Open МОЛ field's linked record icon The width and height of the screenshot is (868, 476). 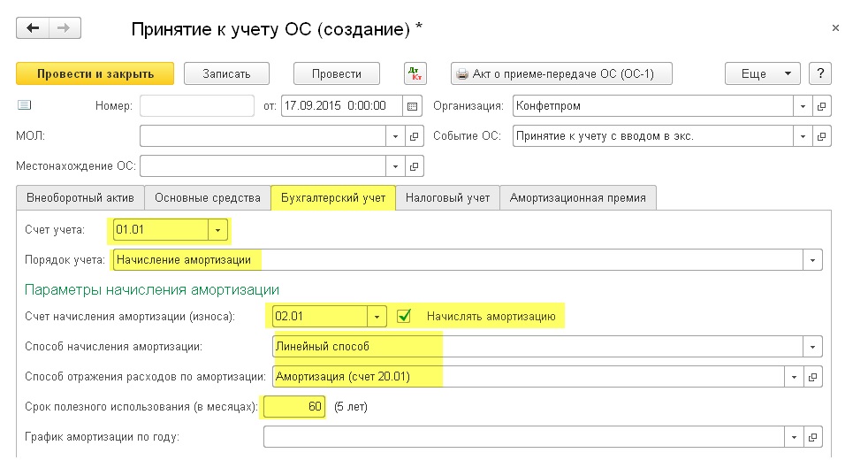[x=414, y=135]
